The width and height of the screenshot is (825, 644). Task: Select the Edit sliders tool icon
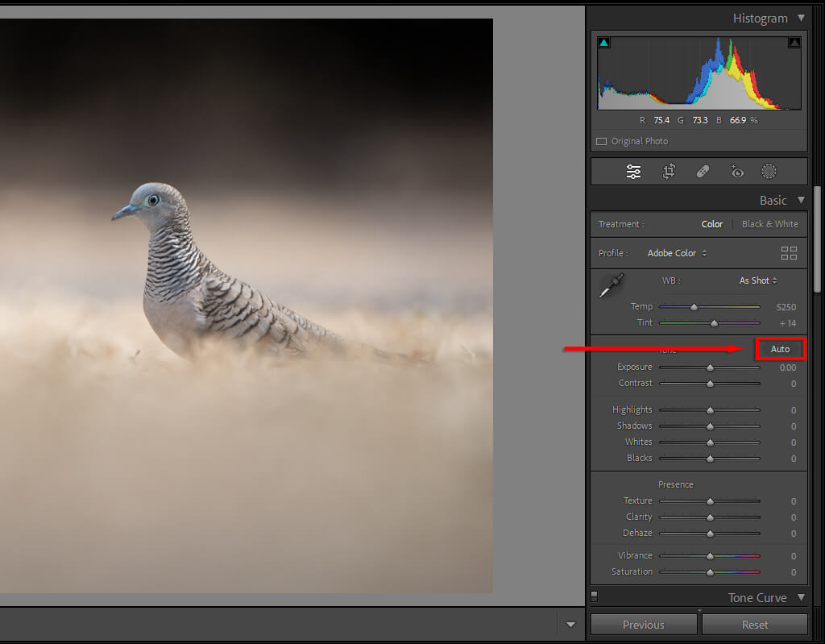[x=634, y=172]
